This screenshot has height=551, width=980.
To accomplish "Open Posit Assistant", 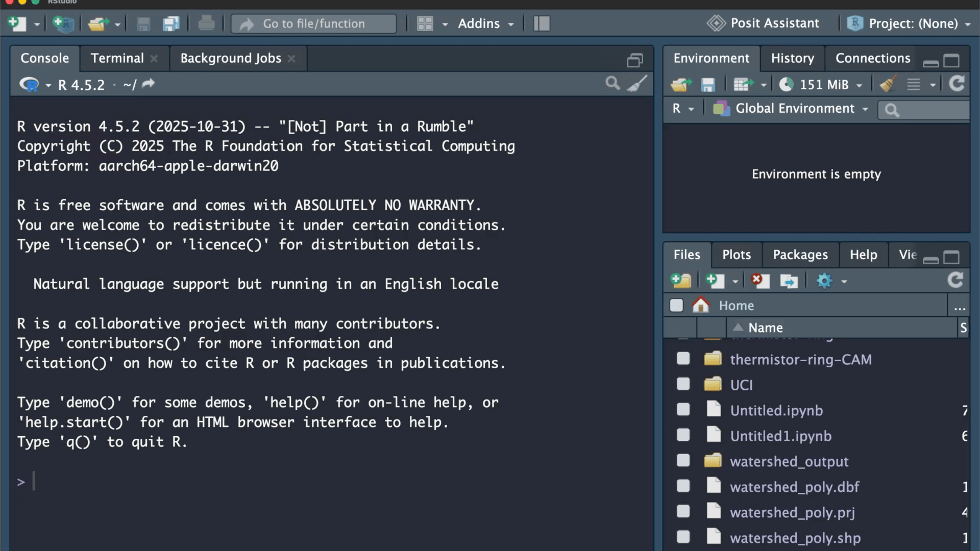I will tap(763, 23).
